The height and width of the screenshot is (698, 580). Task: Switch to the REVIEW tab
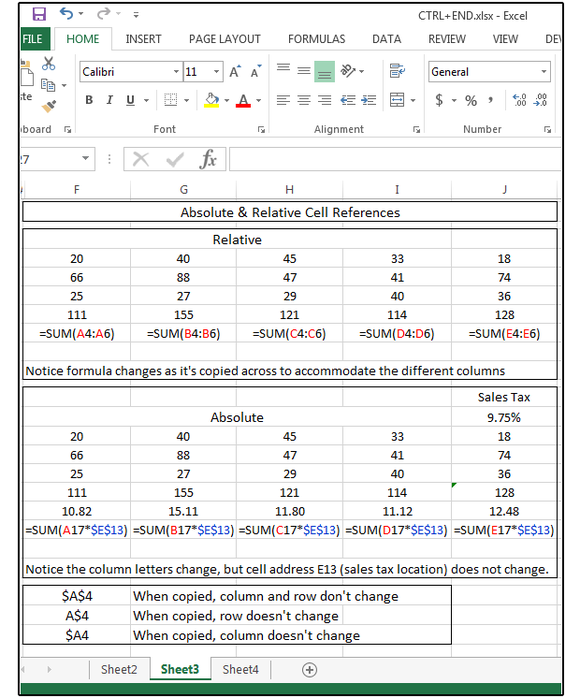click(447, 39)
